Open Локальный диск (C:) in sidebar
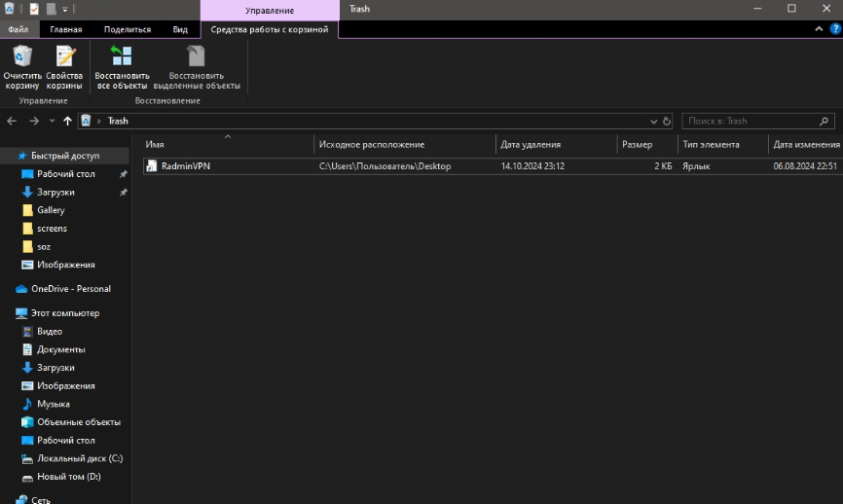The height and width of the screenshot is (504, 843). (80, 458)
